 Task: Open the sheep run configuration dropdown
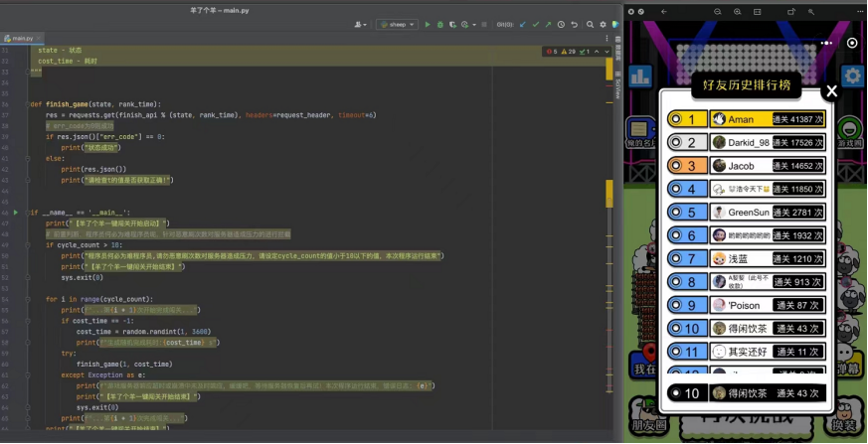[399, 24]
